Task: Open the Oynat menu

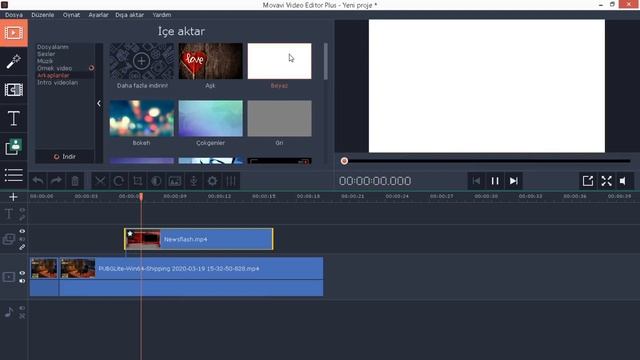Action: (71, 15)
